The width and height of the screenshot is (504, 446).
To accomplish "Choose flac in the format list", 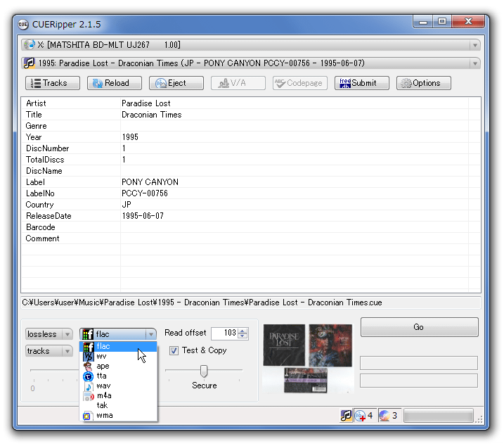I will tap(118, 346).
